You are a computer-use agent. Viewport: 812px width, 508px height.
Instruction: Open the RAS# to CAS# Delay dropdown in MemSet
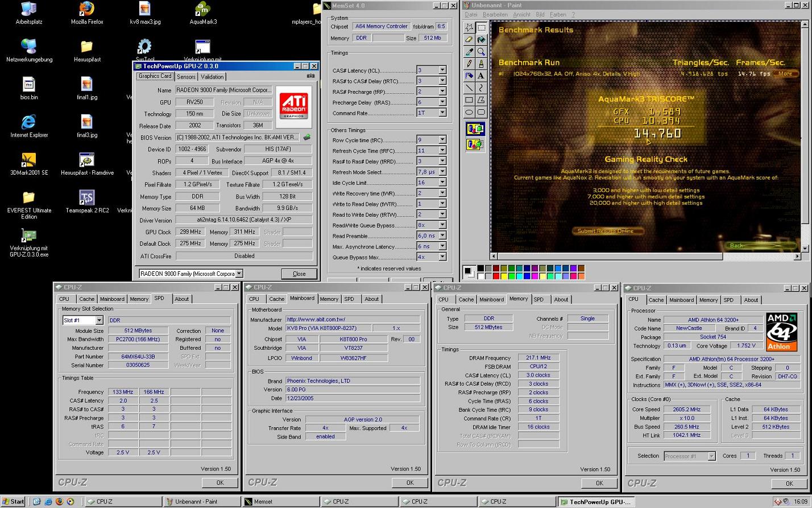[442, 81]
